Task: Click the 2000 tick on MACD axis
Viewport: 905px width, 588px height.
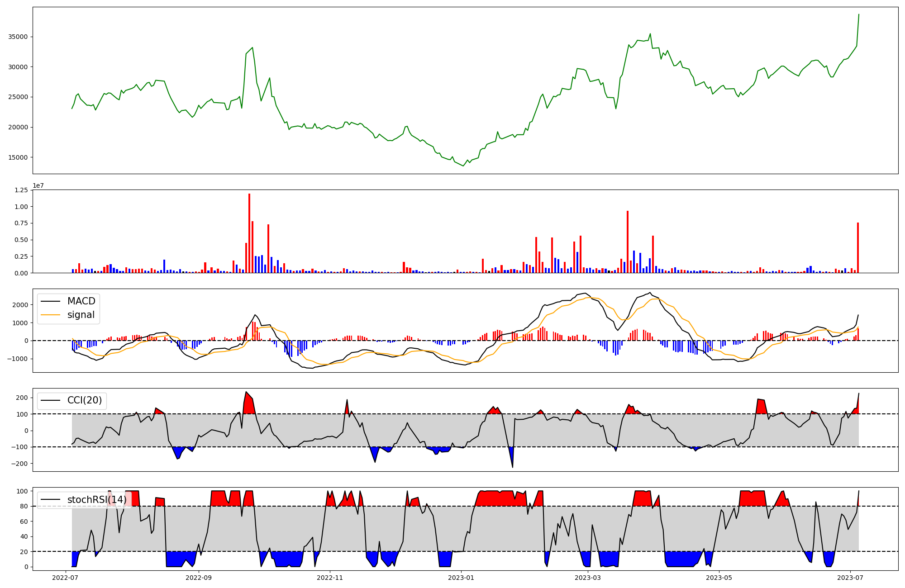Action: pos(20,305)
